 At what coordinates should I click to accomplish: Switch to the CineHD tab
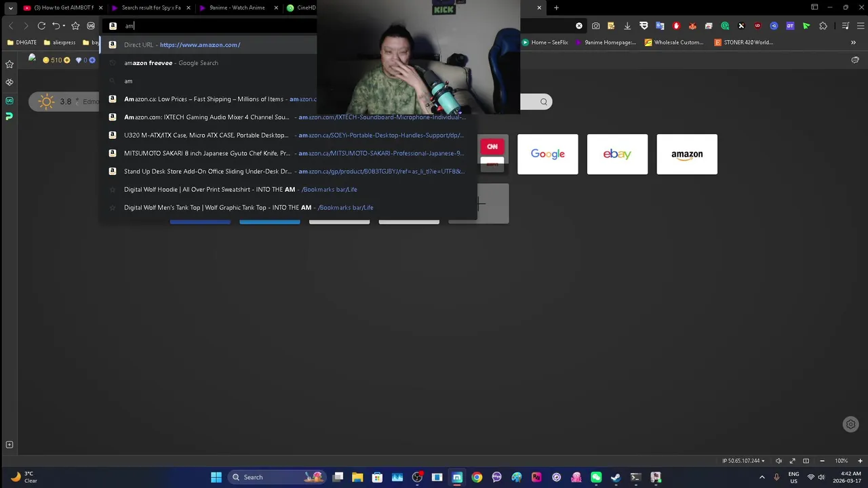(300, 8)
